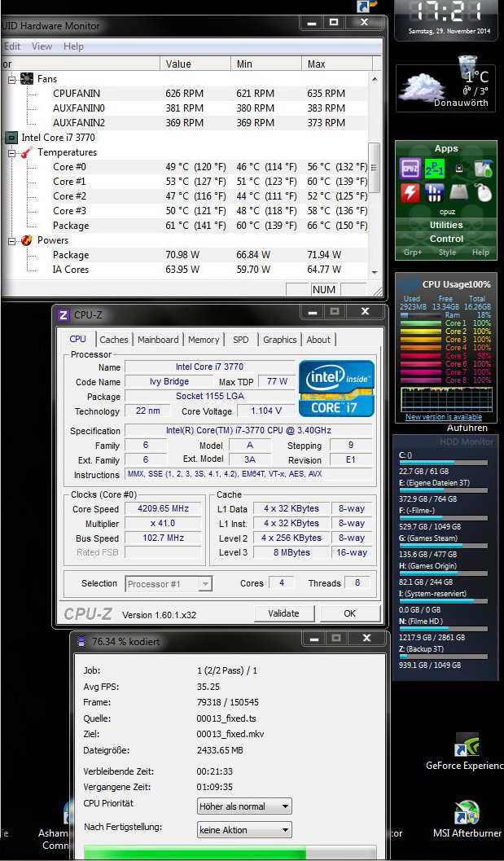Open the cleaner spray bottle app icon
Viewport: 504px width, 861px height.
pos(483,168)
